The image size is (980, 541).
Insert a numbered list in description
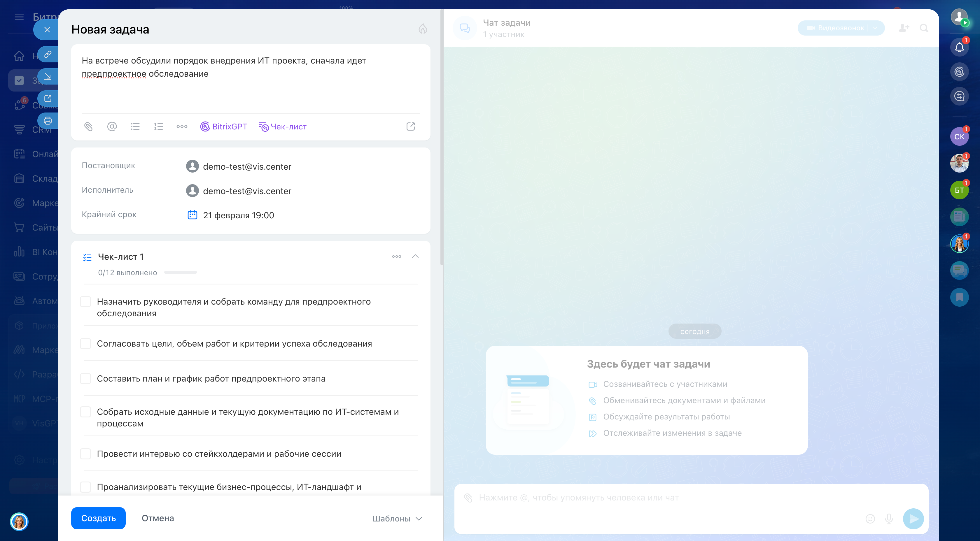[x=158, y=127]
